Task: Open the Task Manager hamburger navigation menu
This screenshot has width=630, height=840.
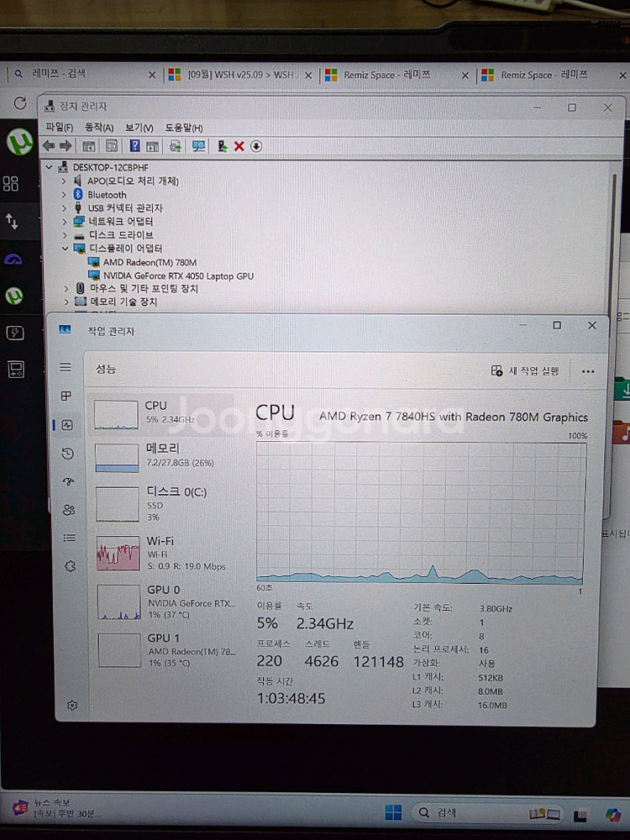Action: coord(66,367)
